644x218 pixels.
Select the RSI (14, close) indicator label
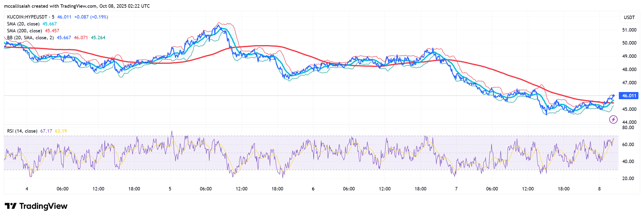22,131
